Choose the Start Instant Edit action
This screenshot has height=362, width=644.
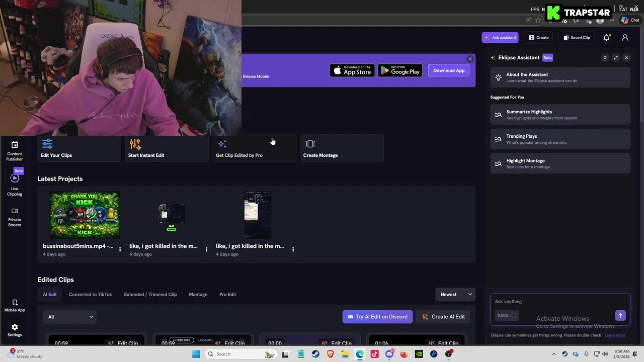pyautogui.click(x=167, y=148)
